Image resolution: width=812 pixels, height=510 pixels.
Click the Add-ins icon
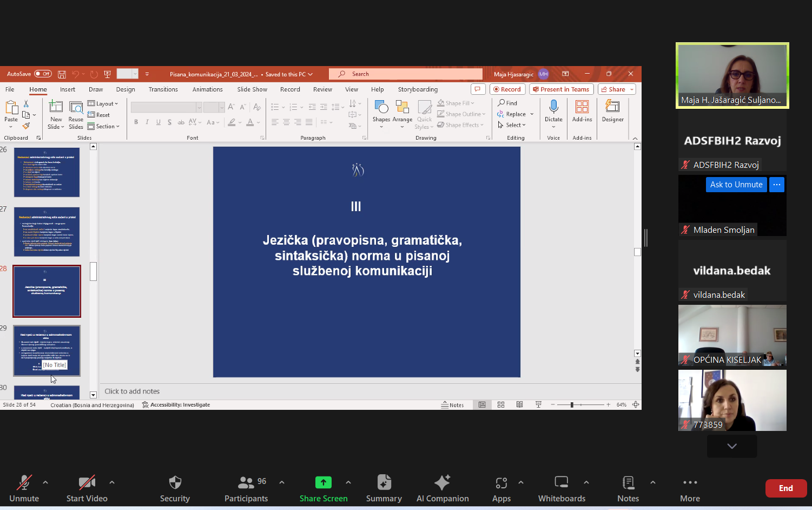582,107
